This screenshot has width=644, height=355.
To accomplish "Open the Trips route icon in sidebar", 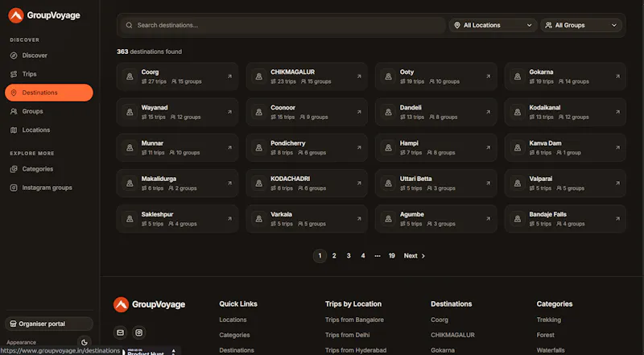I will click(14, 74).
